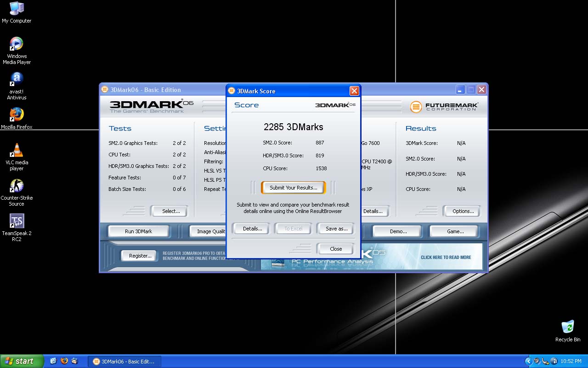This screenshot has height=368, width=588.
Task: Click the avast! tray icon
Action: click(x=554, y=361)
